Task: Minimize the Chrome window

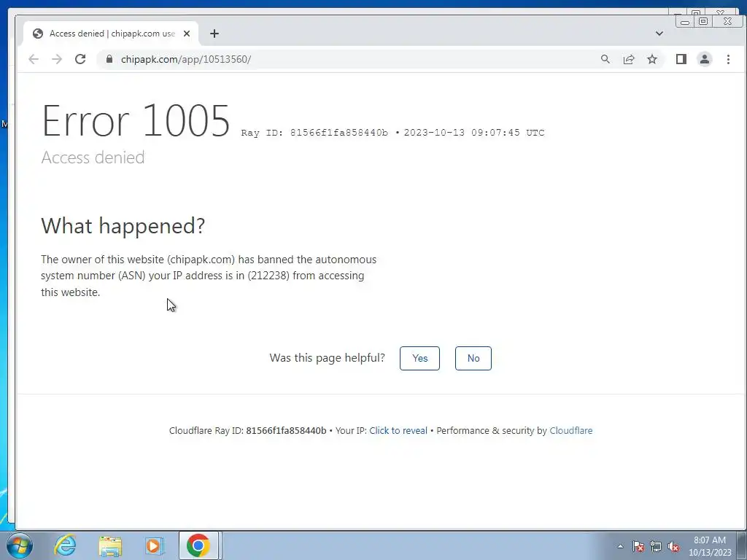Action: (684, 21)
